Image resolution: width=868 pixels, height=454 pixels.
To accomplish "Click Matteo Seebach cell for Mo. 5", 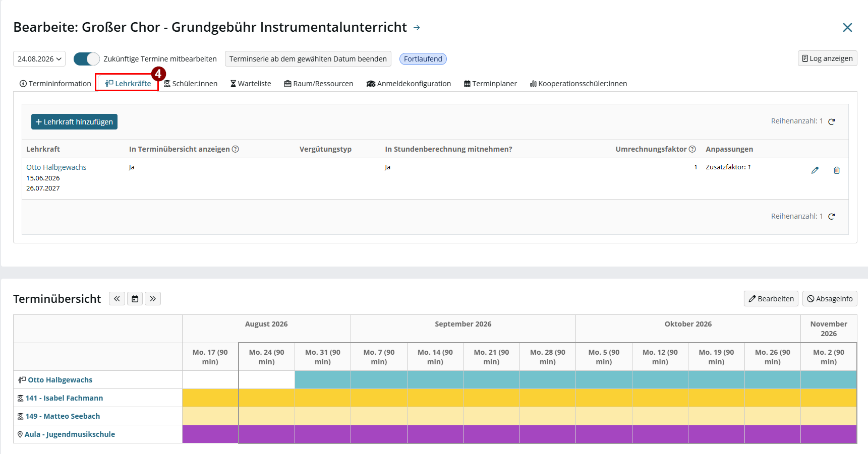I will [604, 416].
